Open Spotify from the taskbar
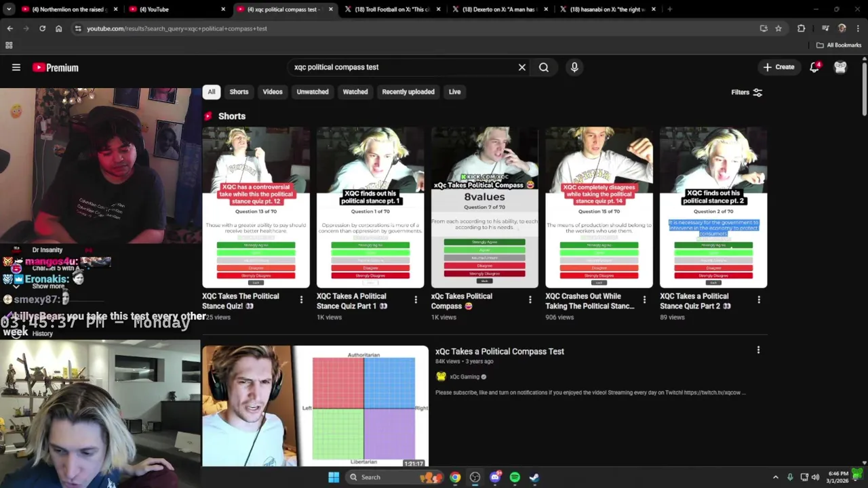The image size is (868, 488). pos(515,477)
